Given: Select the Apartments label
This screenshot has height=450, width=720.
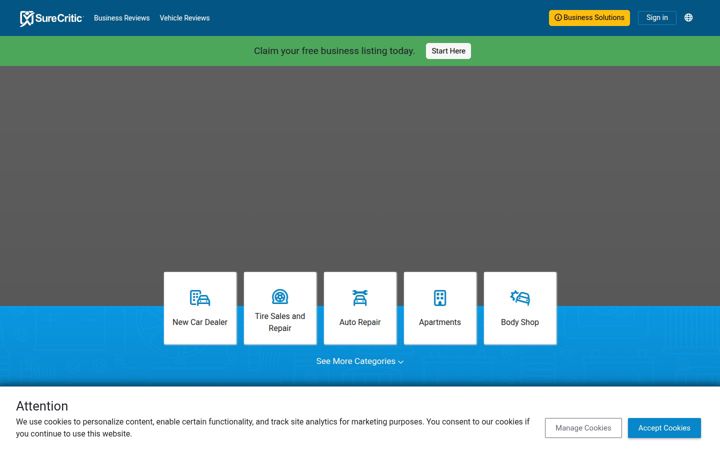Looking at the screenshot, I should pyautogui.click(x=440, y=322).
